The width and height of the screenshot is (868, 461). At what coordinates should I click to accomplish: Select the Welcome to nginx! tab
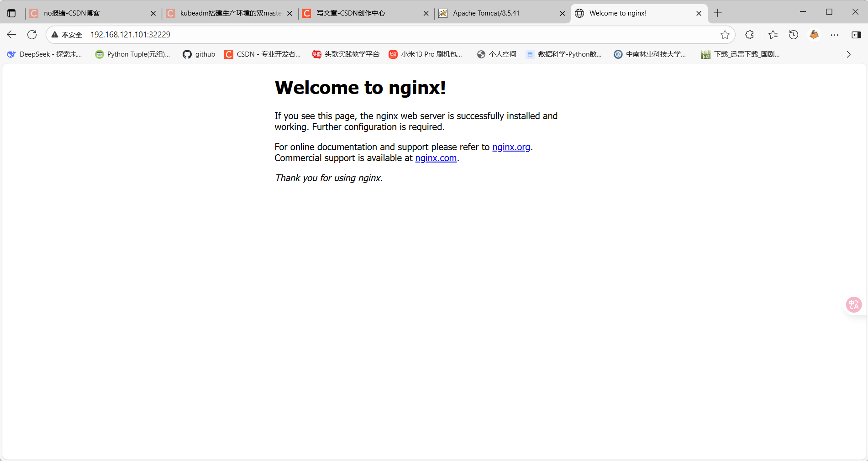pyautogui.click(x=638, y=13)
